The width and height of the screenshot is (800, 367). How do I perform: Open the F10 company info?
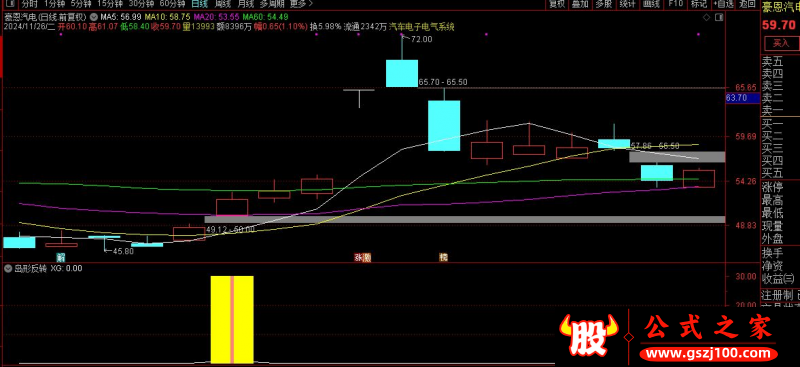(675, 4)
